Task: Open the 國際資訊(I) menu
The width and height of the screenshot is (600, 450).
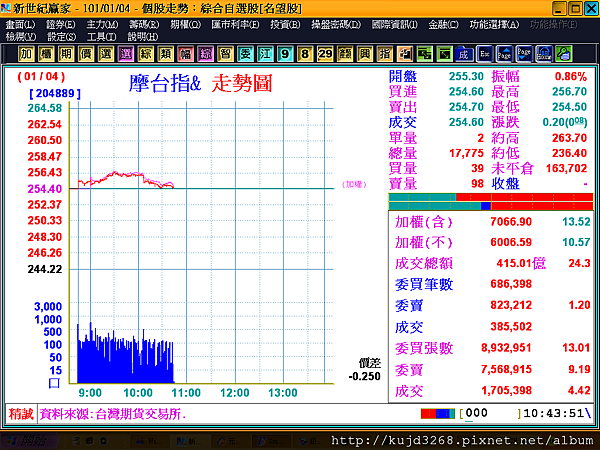Action: [x=394, y=25]
